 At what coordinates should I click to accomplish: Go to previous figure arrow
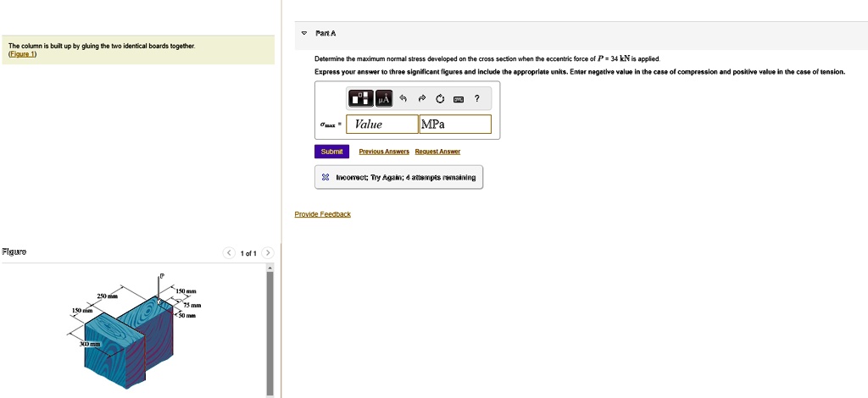[229, 253]
